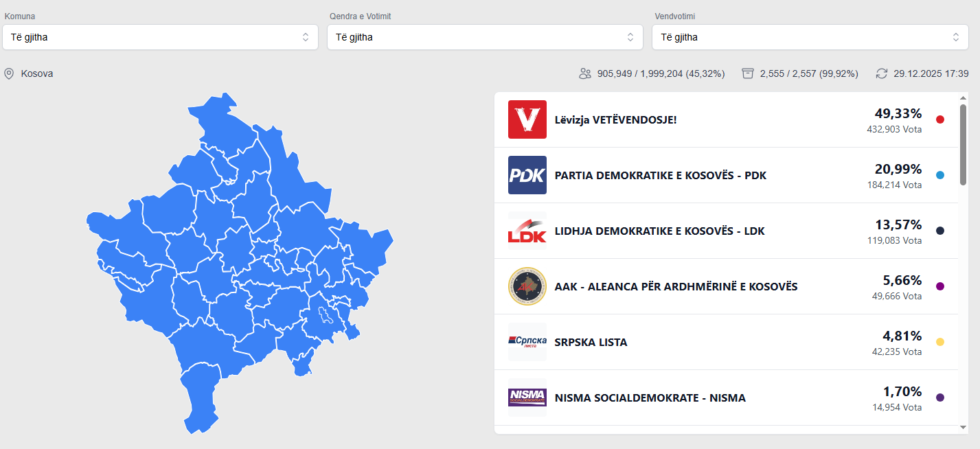Click the Lëvizja VETËVENDOSJE! party logo
Screen dimensions: 980x449
click(x=527, y=119)
